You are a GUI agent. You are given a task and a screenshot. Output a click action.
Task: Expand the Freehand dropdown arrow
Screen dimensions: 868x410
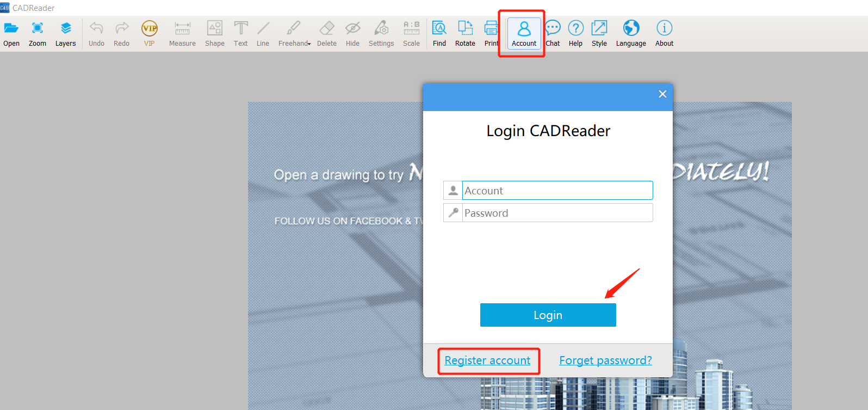309,44
